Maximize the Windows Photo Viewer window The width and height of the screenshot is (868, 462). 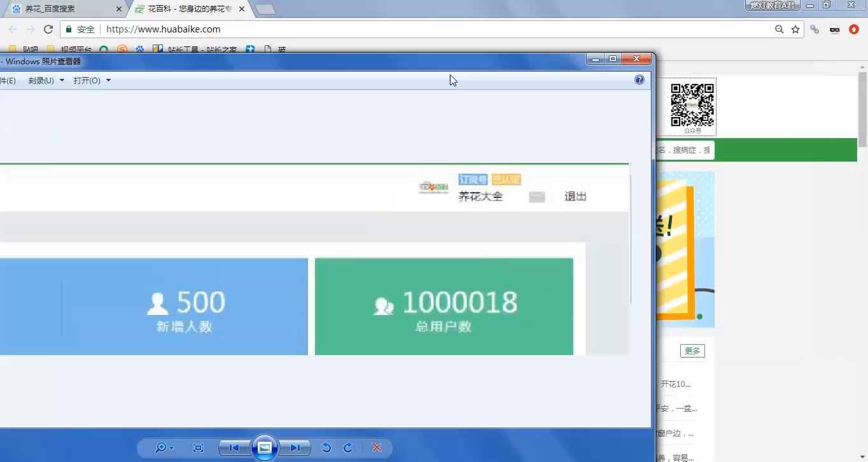tap(613, 59)
